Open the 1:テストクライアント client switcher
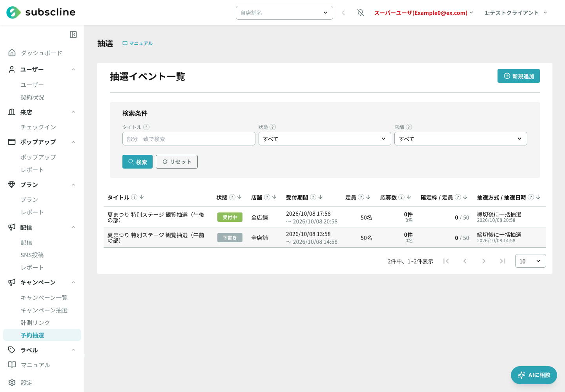565x392 pixels. (x=516, y=13)
